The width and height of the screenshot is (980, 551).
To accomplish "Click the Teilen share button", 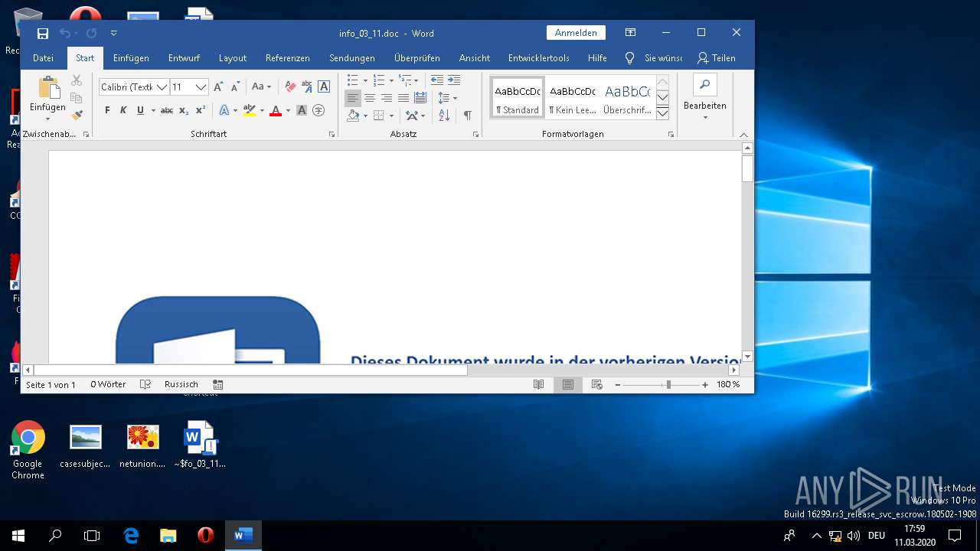I will click(x=717, y=58).
